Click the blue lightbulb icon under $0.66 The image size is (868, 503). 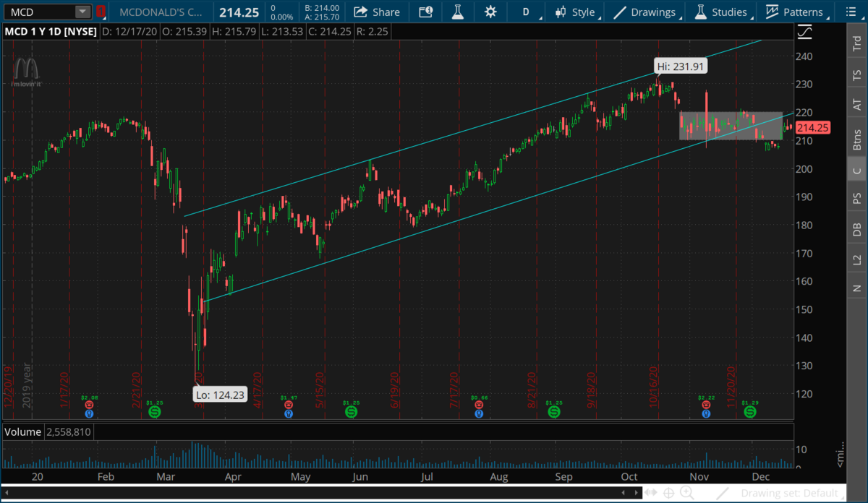[x=478, y=414]
